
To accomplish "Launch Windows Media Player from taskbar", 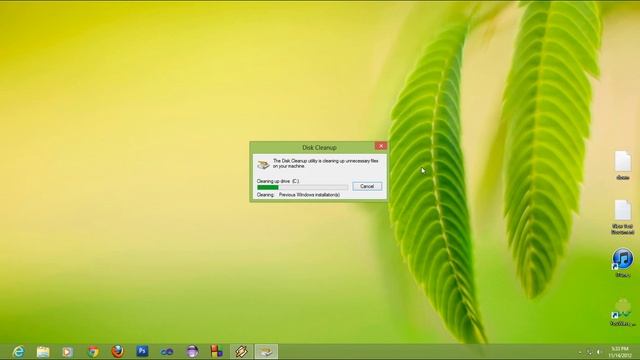I will (68, 351).
